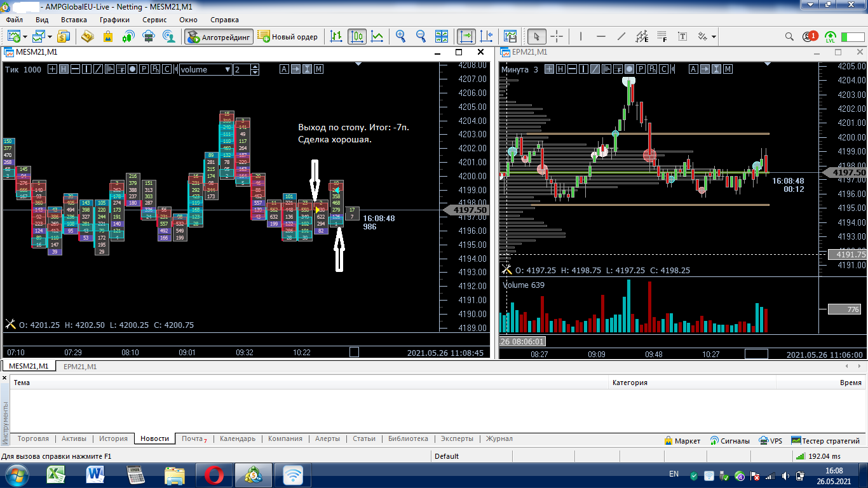Open the copy trading signals person icon
This screenshot has width=868, height=488.
(169, 36)
